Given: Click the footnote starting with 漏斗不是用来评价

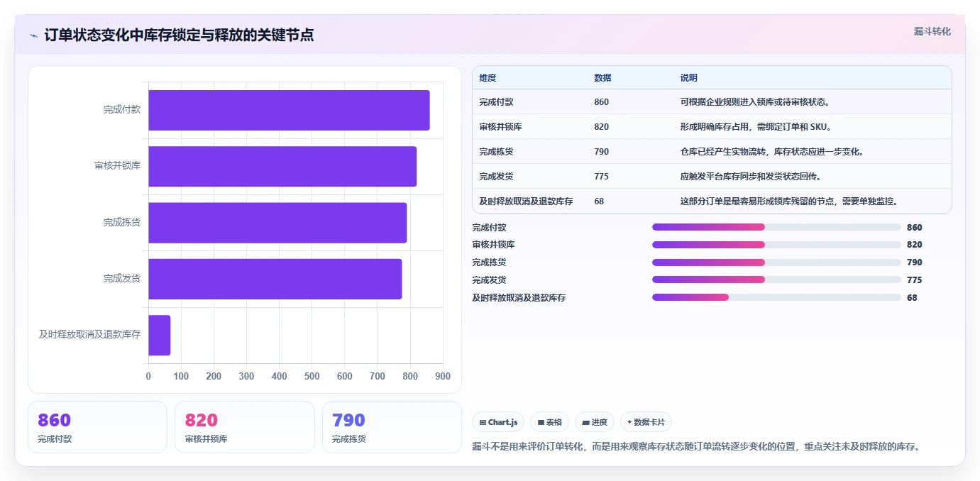Looking at the screenshot, I should [x=696, y=447].
